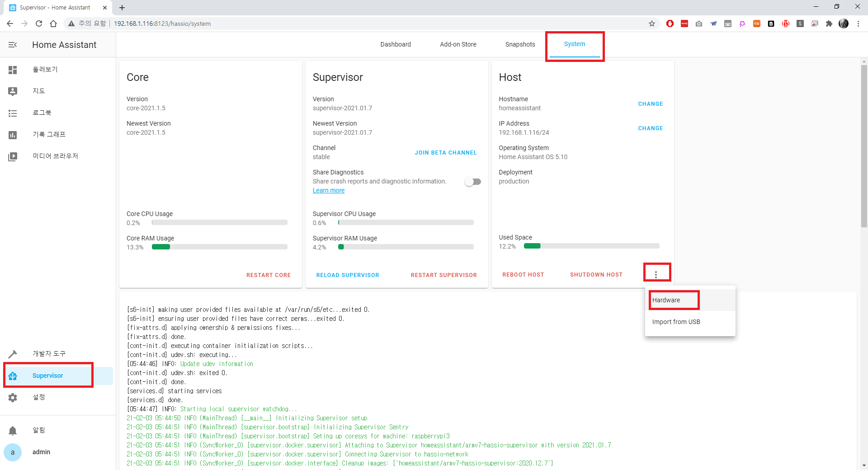This screenshot has width=868, height=470.
Task: Switch to the Dashboard tab
Action: click(x=396, y=44)
